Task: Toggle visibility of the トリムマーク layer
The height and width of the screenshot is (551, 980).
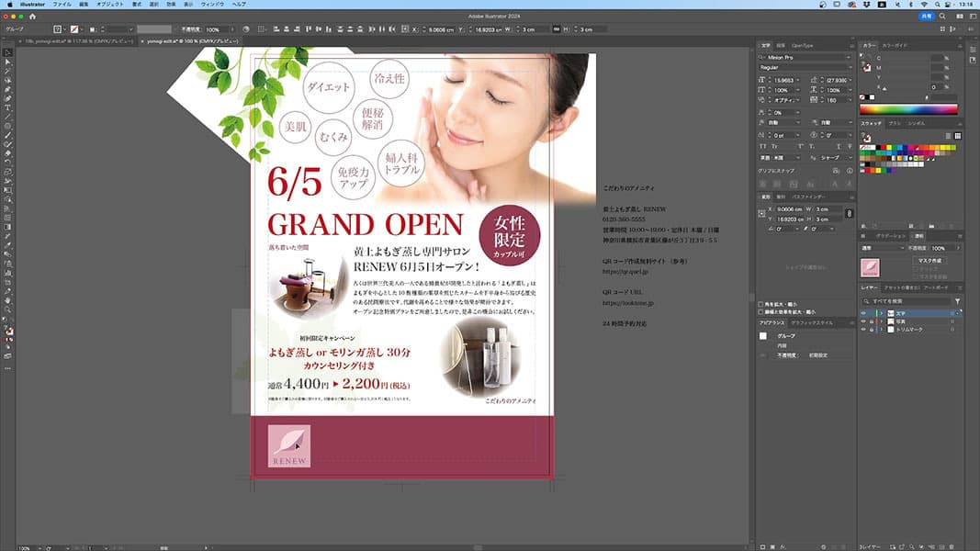Action: pos(862,329)
